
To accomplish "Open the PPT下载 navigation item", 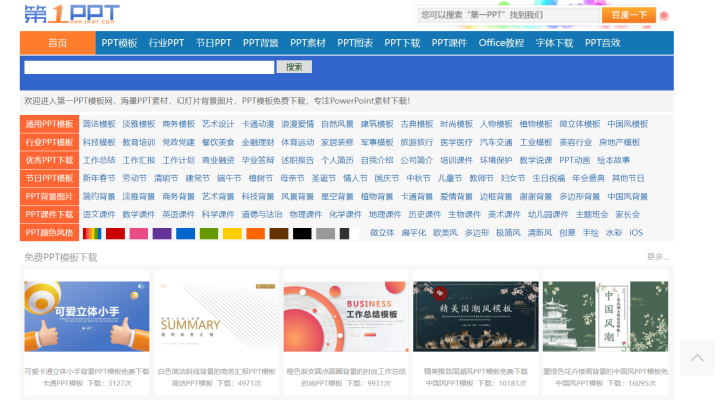I will point(402,43).
